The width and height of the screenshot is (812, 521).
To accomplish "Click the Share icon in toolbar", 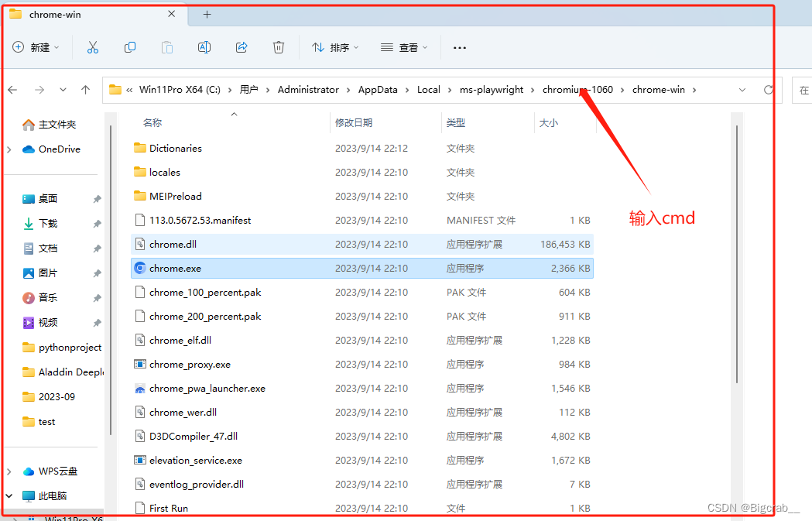I will click(x=242, y=48).
